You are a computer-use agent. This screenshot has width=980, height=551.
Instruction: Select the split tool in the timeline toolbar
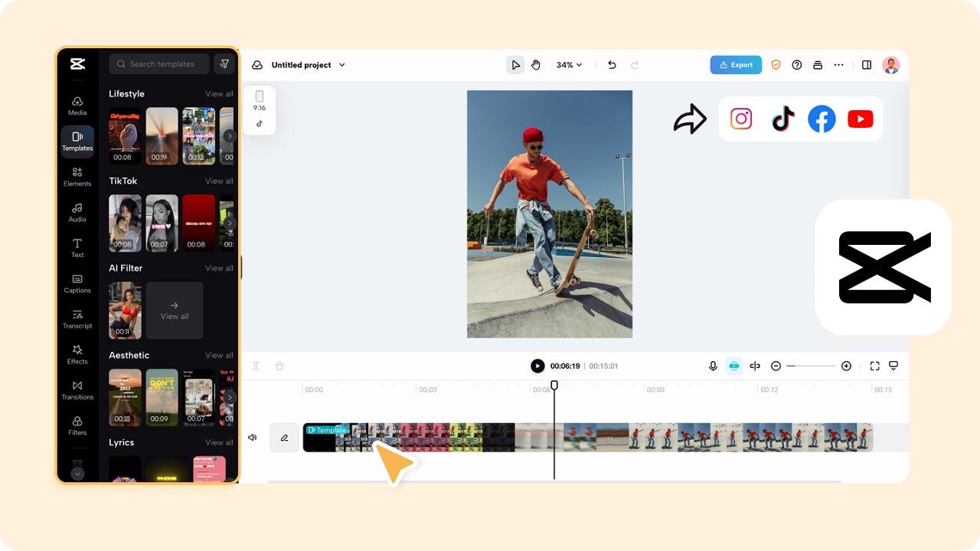click(256, 366)
